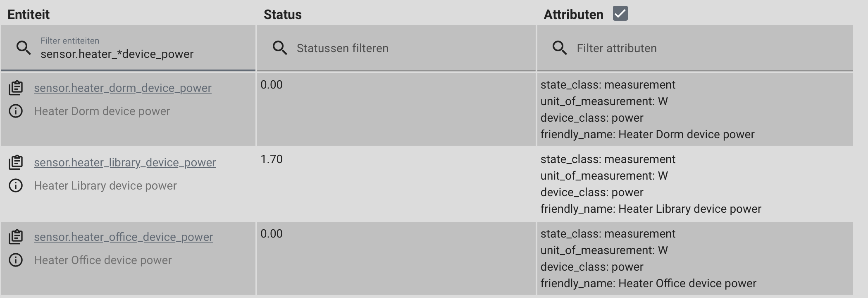The width and height of the screenshot is (868, 298).
Task: Click the Statussen filteren input field
Action: pos(372,48)
